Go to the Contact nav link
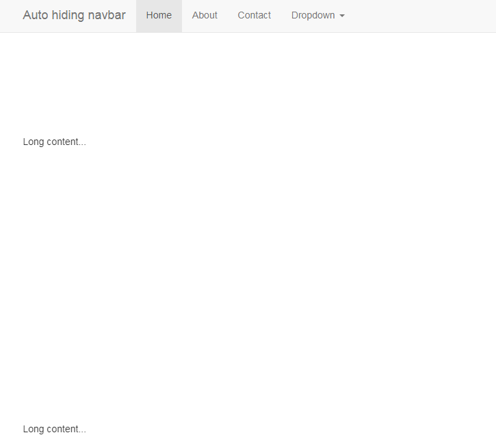Viewport: 496px width, 448px height. click(x=254, y=16)
